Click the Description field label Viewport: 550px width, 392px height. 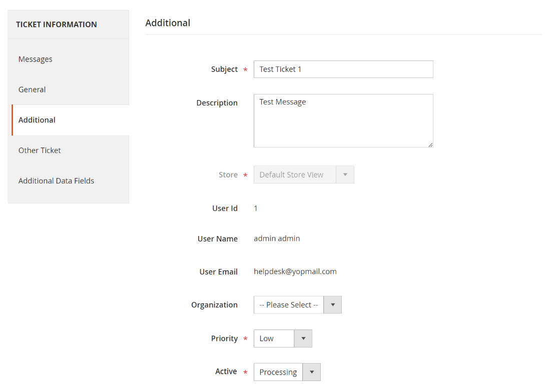tap(217, 103)
